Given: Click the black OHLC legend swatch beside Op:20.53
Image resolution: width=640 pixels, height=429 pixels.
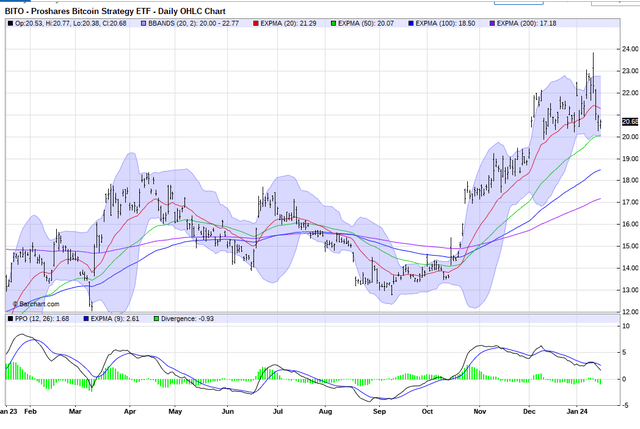Looking at the screenshot, I should coord(10,24).
